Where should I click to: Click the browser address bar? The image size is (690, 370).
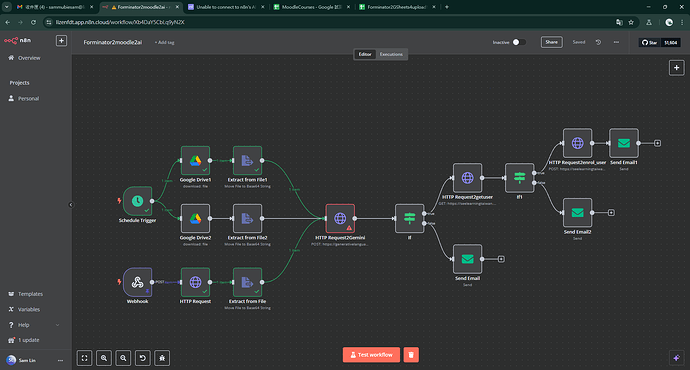330,22
